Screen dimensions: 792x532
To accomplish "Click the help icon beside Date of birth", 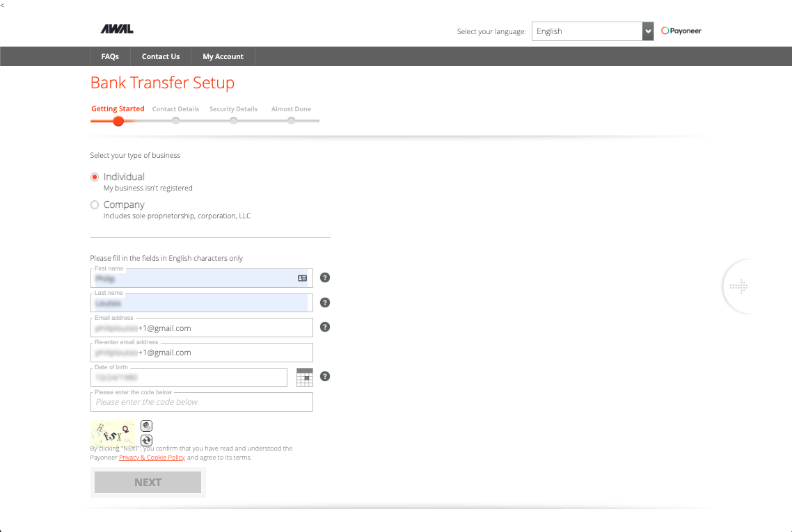I will point(325,376).
